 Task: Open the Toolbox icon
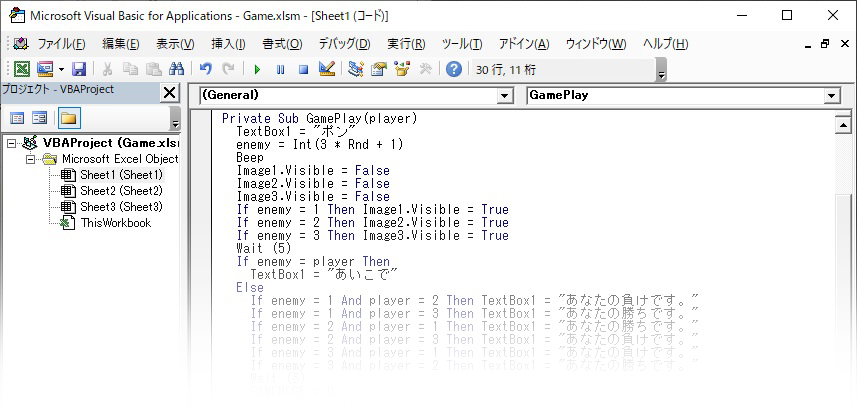tap(425, 69)
